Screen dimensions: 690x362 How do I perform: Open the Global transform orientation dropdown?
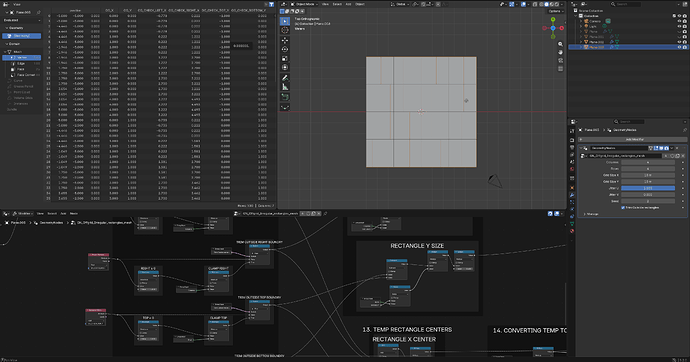[x=399, y=4]
